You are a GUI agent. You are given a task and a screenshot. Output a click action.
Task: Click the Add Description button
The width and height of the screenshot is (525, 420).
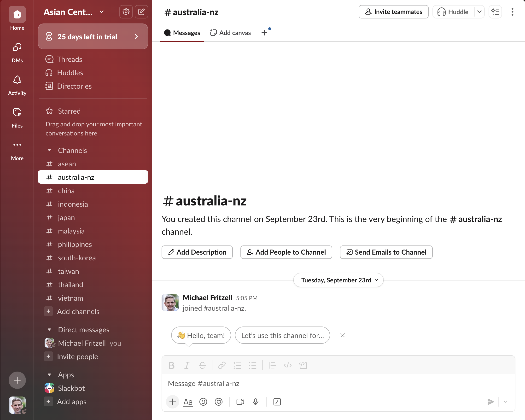point(197,252)
